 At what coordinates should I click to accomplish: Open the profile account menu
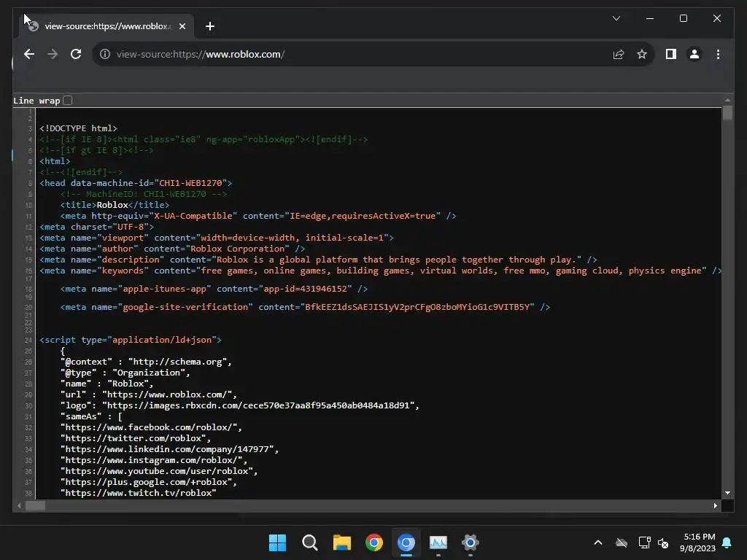[x=694, y=54]
